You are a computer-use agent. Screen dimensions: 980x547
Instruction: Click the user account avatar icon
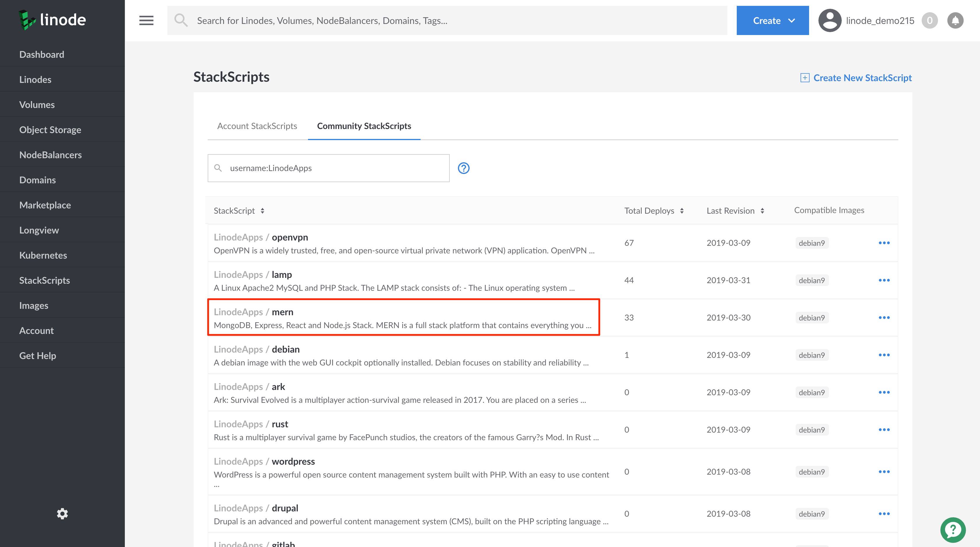[x=829, y=20]
